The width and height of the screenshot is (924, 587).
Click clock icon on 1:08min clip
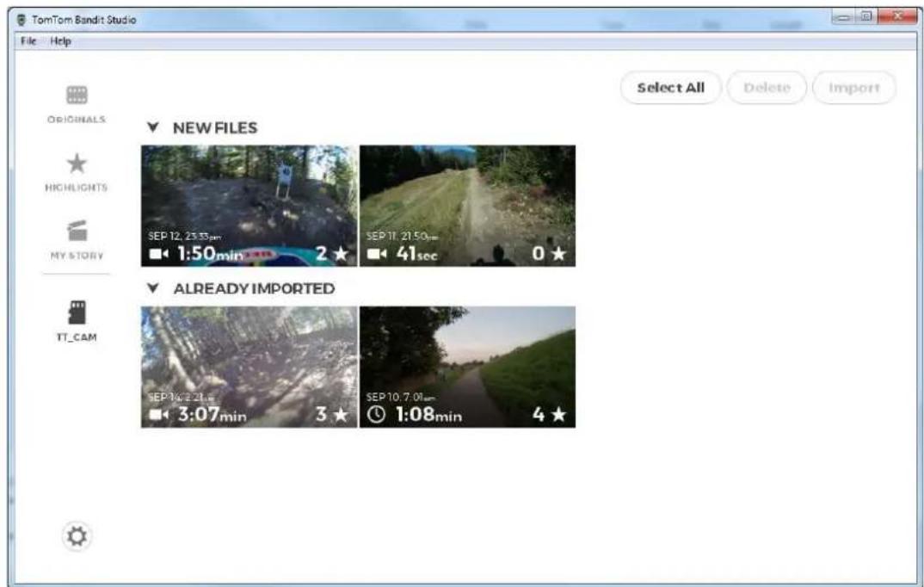click(x=376, y=414)
